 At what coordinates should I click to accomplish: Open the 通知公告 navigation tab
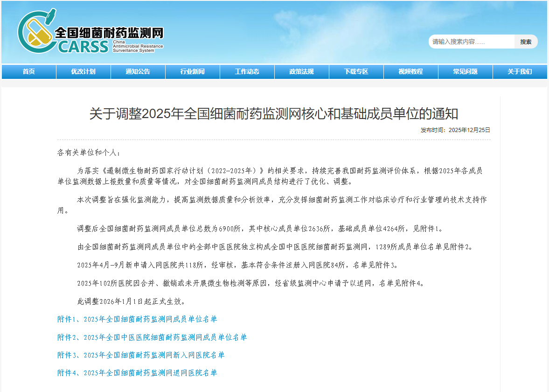point(138,71)
